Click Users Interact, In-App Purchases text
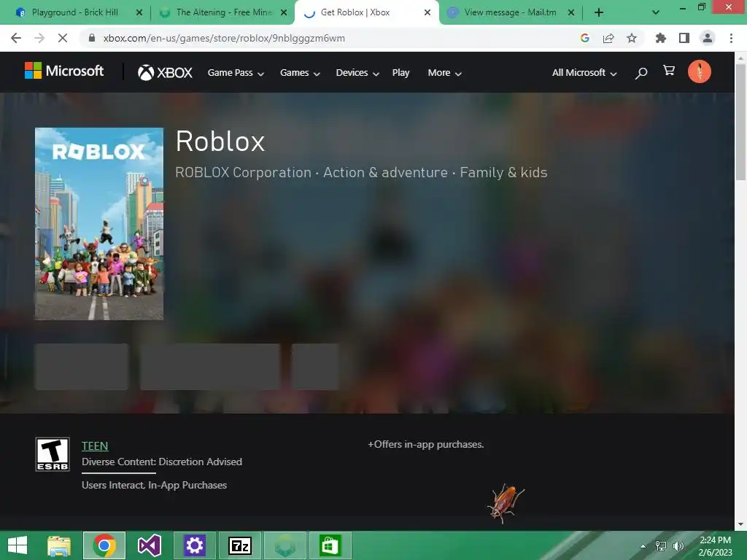747x560 pixels. coord(155,485)
